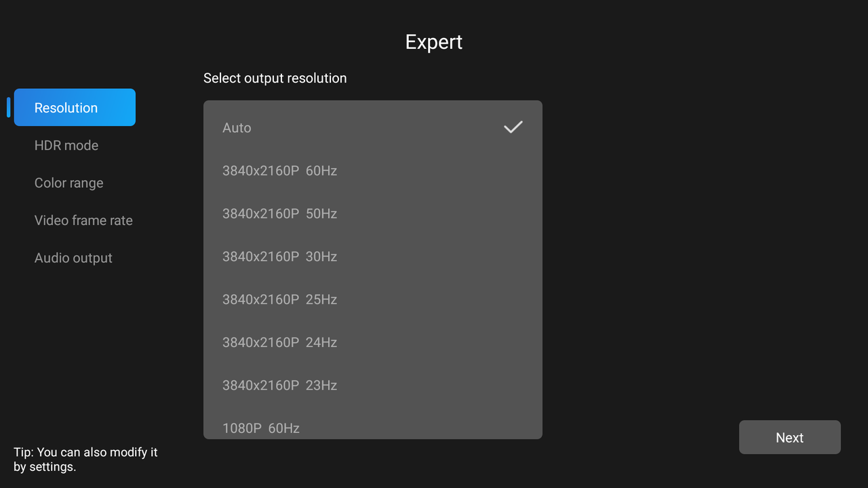Pick the 3840x2160P 25Hz option
This screenshot has width=868, height=488.
coord(373,300)
